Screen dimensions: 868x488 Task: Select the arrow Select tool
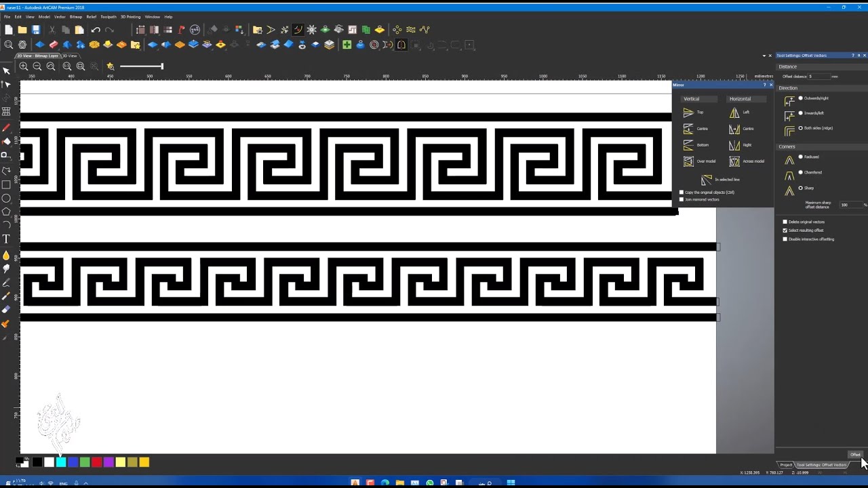(x=6, y=70)
